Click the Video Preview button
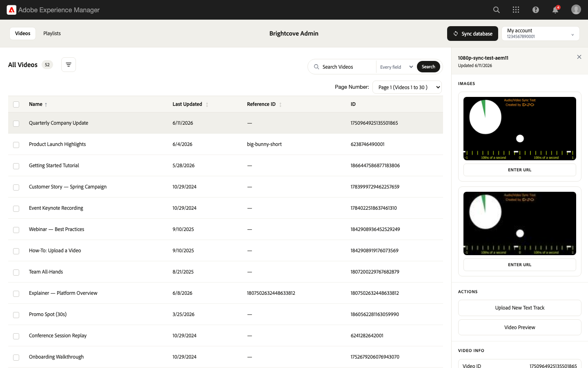588x368 pixels. 520,328
